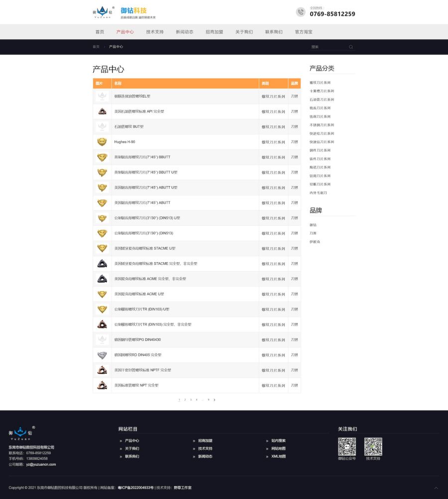Click the back-to-top arrow in footer
The height and width of the screenshot is (499, 448).
click(436, 488)
